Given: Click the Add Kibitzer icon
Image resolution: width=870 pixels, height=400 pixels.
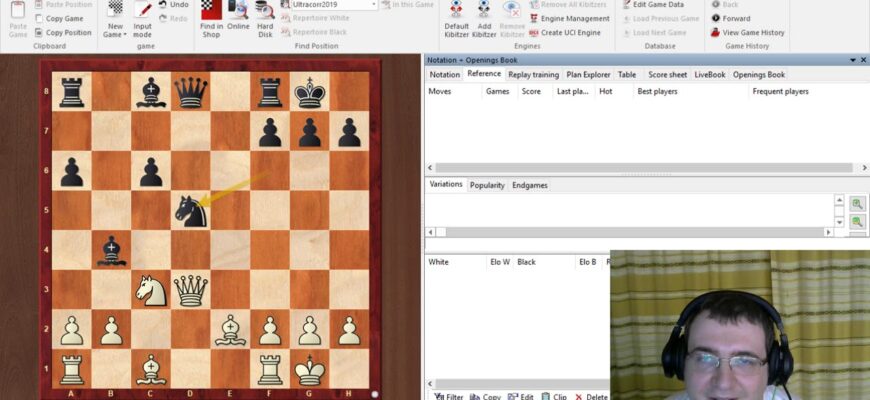Looking at the screenshot, I should coord(484,18).
